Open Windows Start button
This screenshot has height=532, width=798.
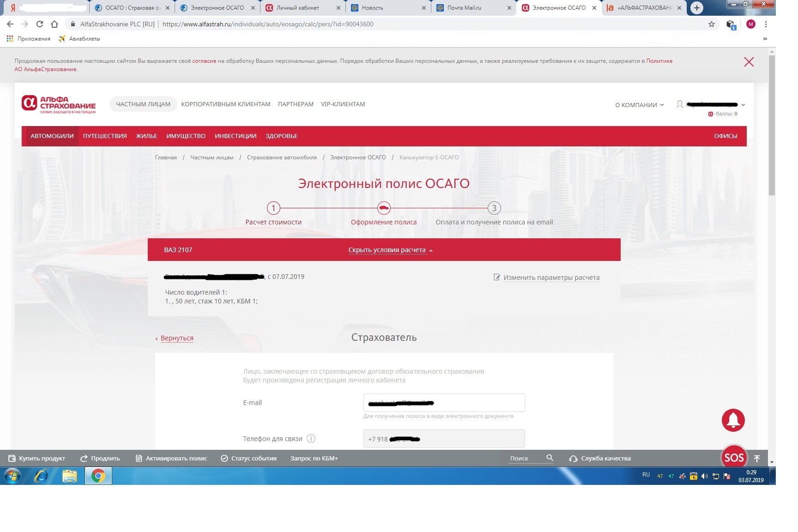tap(12, 476)
